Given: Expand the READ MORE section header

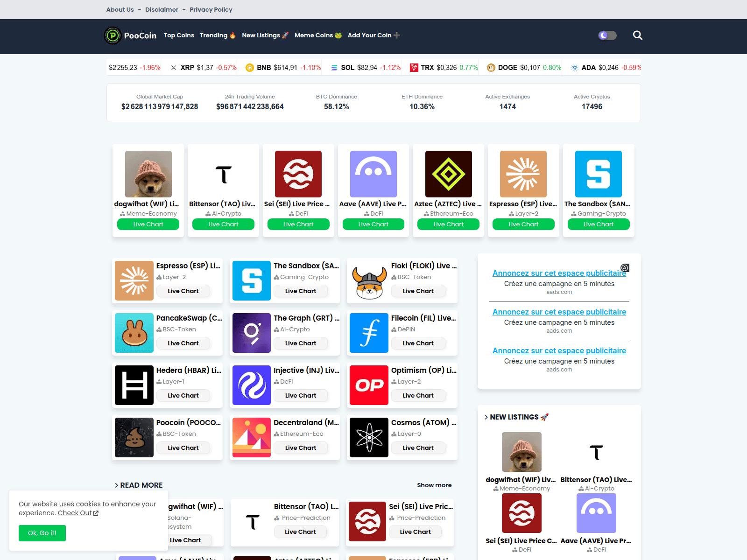Looking at the screenshot, I should (x=139, y=485).
